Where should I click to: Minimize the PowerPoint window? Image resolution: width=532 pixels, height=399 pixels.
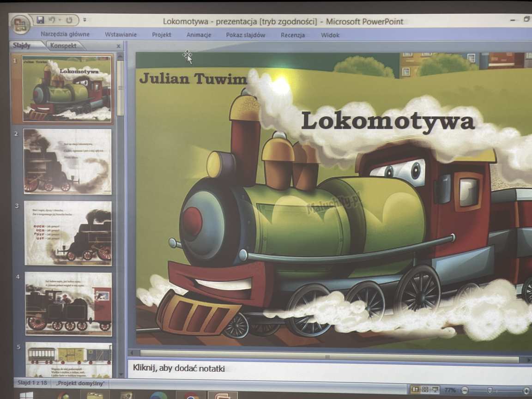(513, 20)
